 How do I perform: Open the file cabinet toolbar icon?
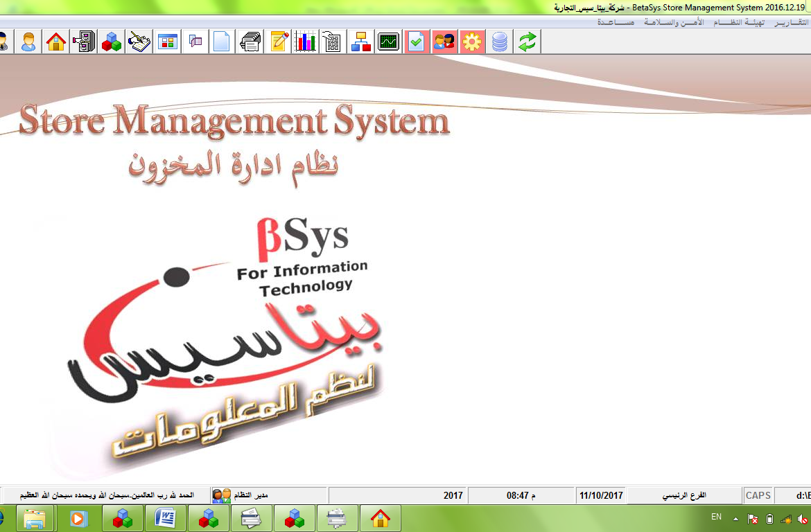84,42
